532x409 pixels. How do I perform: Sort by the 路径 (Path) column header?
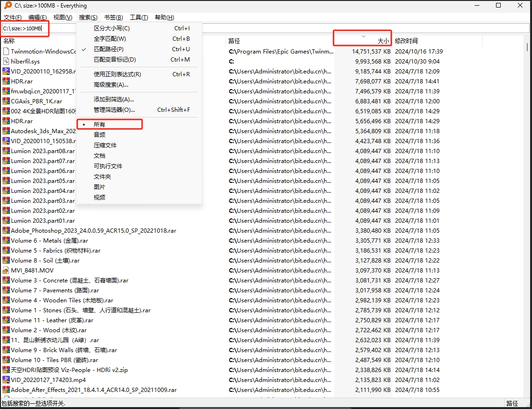tap(280, 41)
